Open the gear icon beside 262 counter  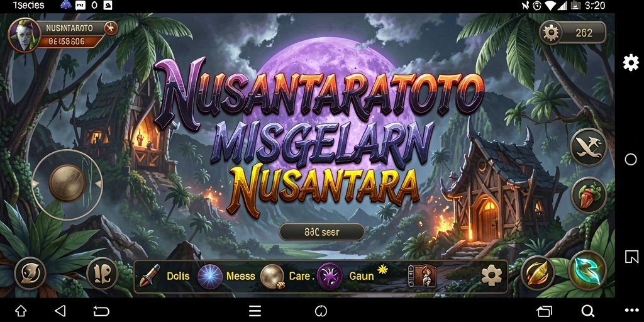pos(550,33)
